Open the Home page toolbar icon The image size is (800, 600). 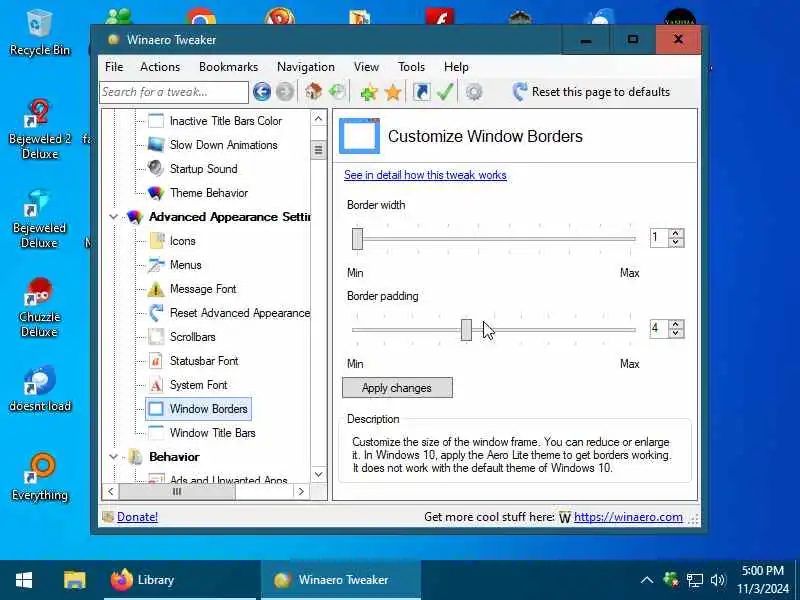tap(313, 92)
